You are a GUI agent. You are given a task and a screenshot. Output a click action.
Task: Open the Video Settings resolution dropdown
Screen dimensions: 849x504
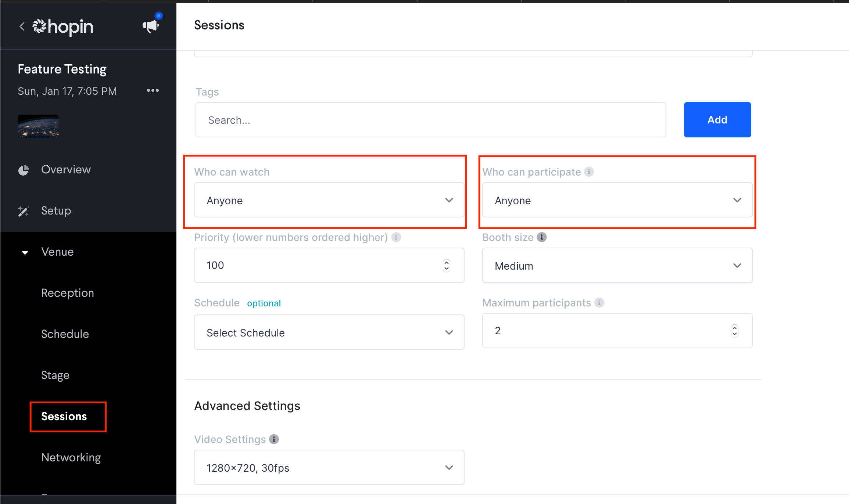tap(329, 467)
